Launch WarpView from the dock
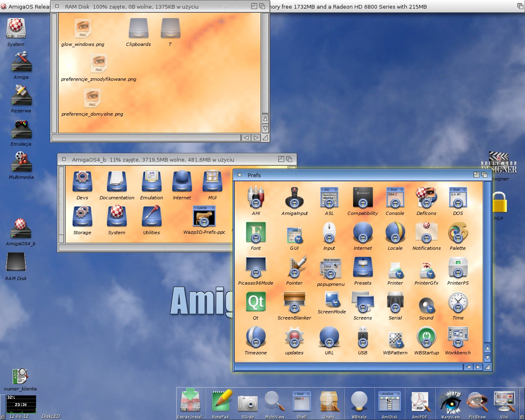The height and width of the screenshot is (420, 525). (x=450, y=402)
